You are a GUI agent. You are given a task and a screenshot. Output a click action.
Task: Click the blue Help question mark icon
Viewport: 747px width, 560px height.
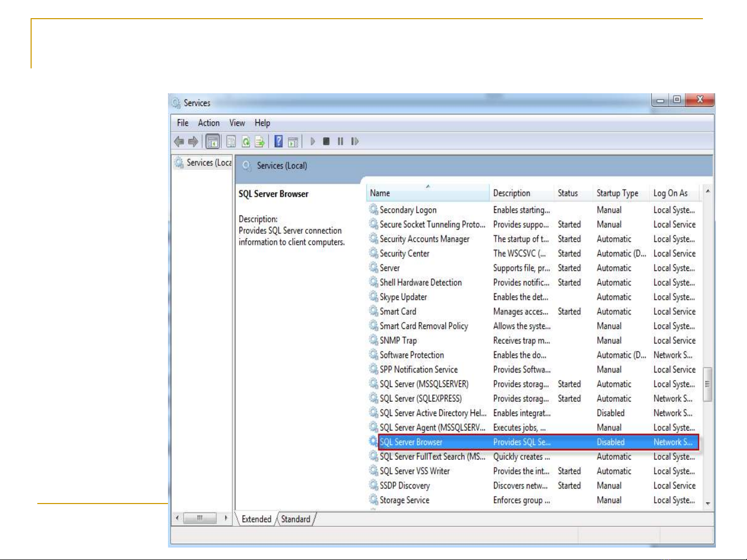[278, 141]
